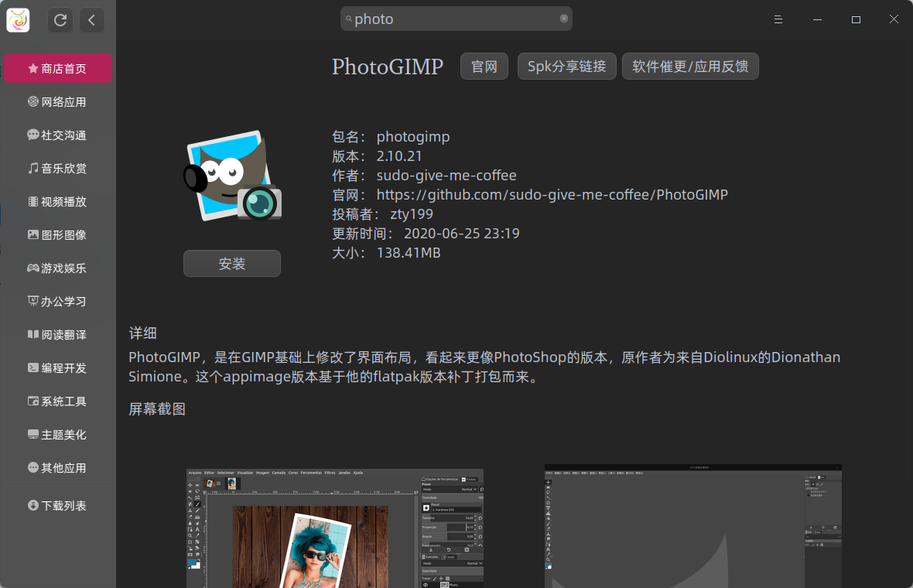Click the app store logo
Viewport: 913px width, 588px height.
(17, 19)
